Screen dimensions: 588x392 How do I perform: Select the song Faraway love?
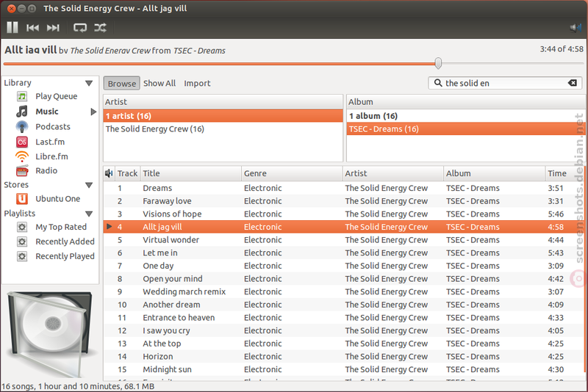point(344,201)
